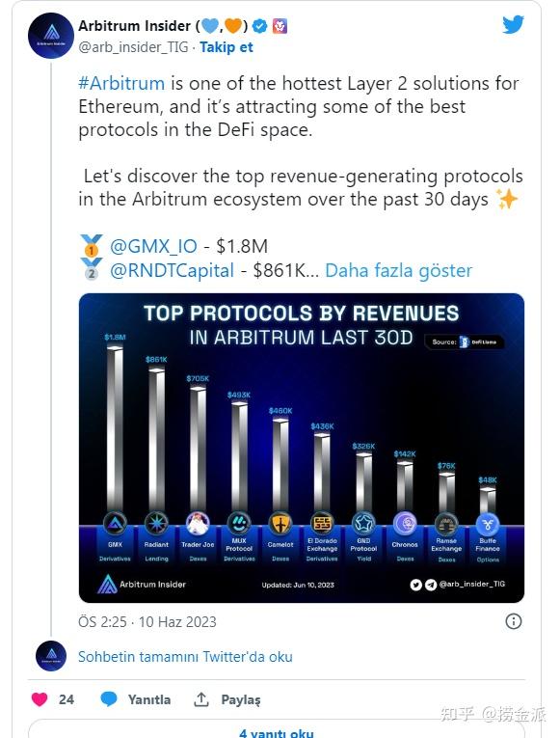Read full conversation on Twitter link
Viewport: 560px width, 738px height.
click(185, 657)
